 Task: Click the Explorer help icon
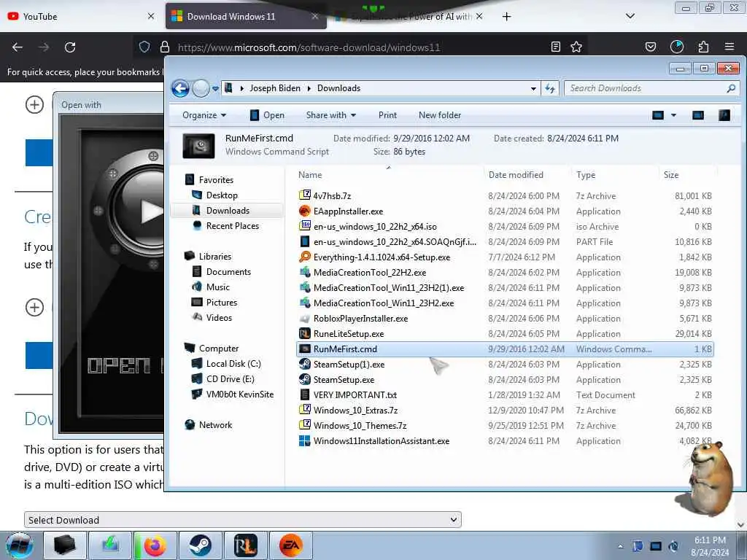pos(724,115)
